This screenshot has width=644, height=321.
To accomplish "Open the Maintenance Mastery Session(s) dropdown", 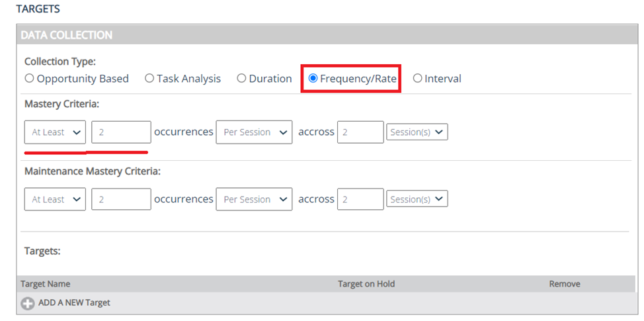I will coord(417,199).
